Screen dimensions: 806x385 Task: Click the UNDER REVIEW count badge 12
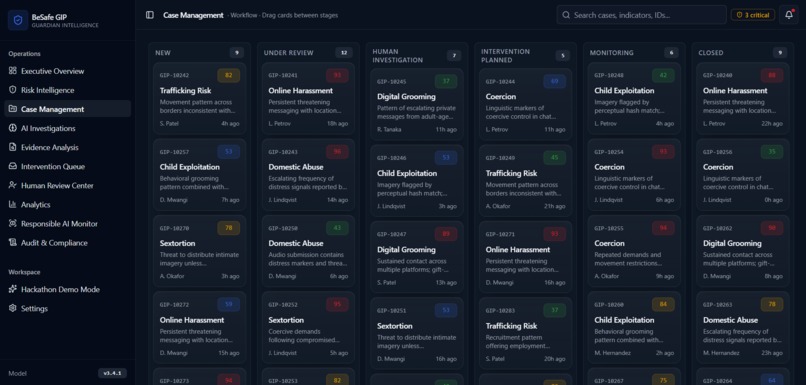point(344,52)
